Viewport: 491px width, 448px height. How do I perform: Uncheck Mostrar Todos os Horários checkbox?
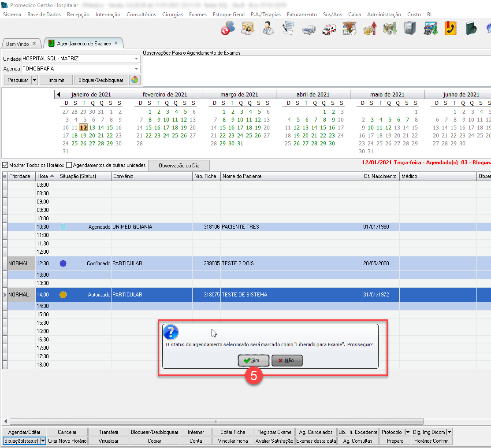click(5, 165)
